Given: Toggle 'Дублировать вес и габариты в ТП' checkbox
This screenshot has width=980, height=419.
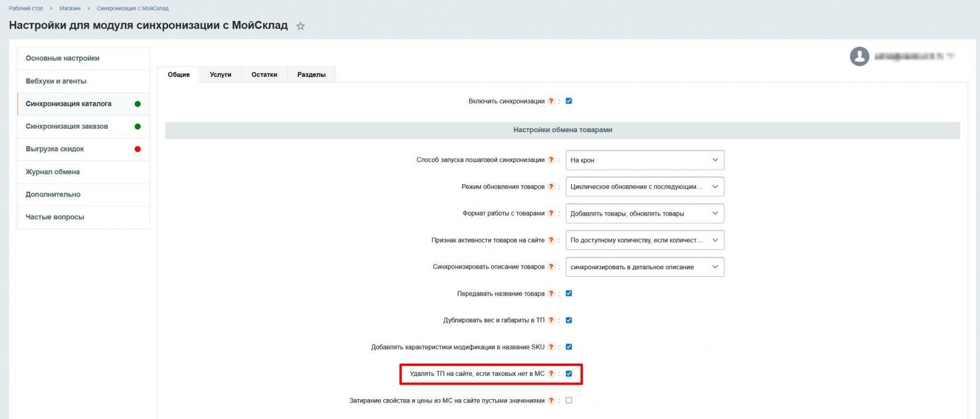Looking at the screenshot, I should (x=569, y=320).
